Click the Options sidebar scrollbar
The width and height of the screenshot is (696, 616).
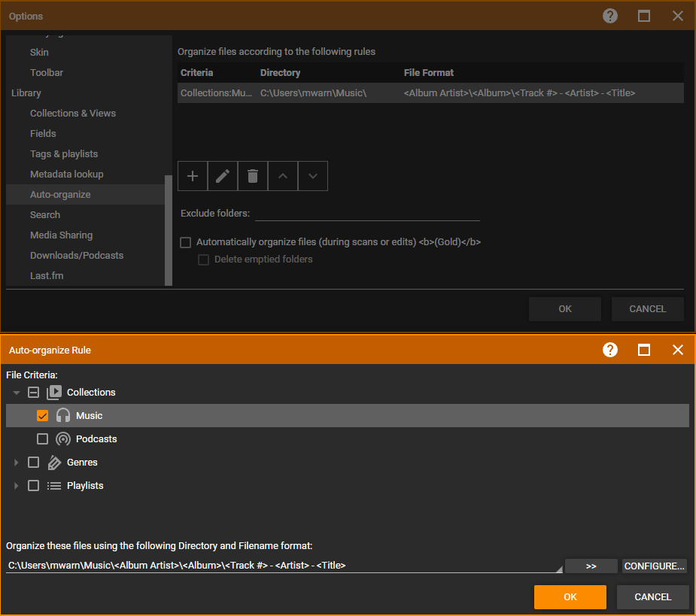169,230
